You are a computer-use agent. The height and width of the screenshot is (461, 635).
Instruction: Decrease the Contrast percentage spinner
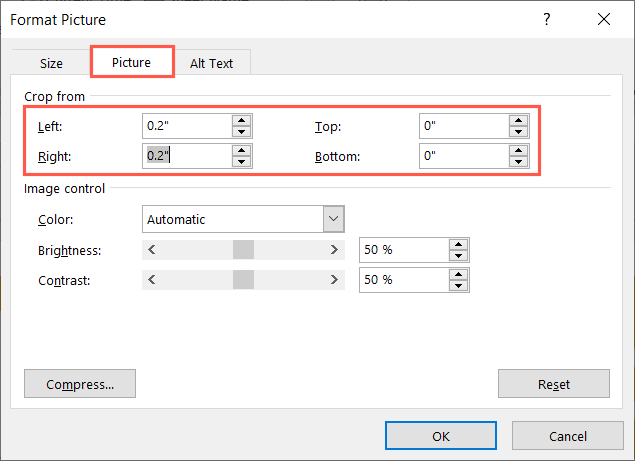[x=458, y=286]
